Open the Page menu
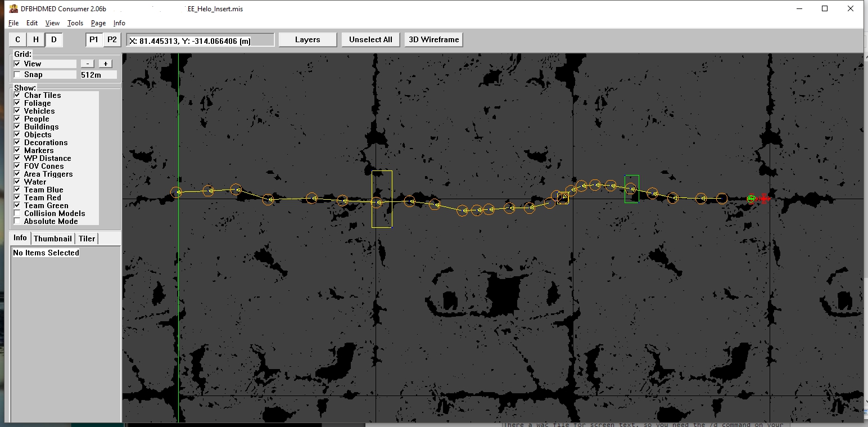Screen dimensions: 868x427 click(98, 23)
